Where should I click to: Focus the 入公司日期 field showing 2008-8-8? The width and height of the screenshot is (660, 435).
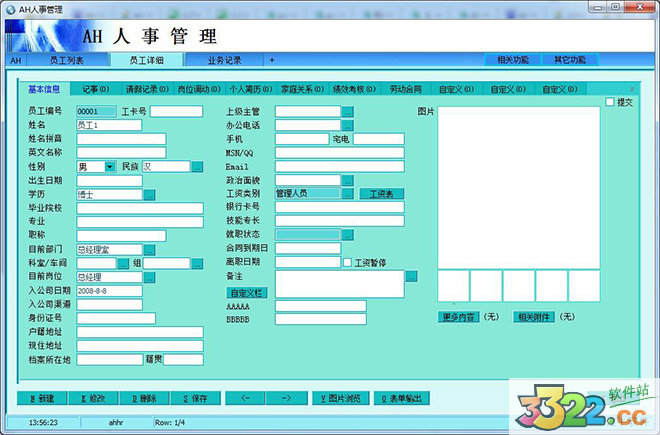[x=109, y=291]
